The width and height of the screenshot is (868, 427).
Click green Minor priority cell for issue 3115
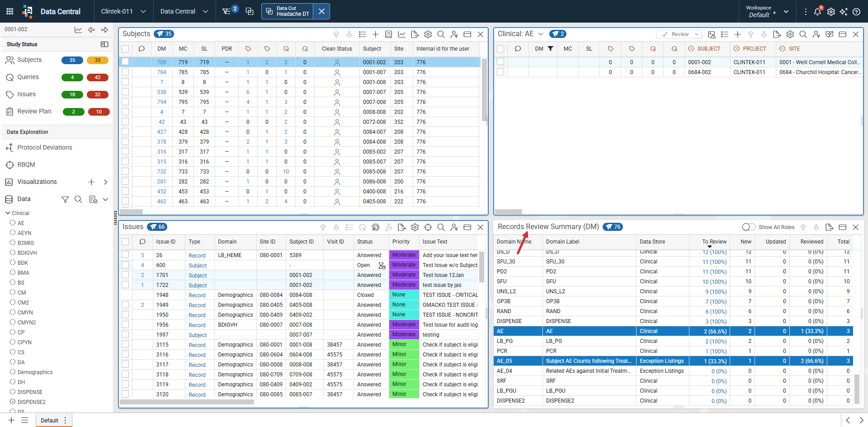(x=404, y=344)
